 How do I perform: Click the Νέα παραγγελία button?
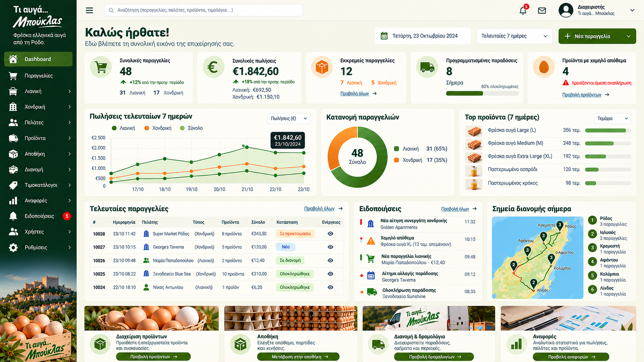[590, 36]
